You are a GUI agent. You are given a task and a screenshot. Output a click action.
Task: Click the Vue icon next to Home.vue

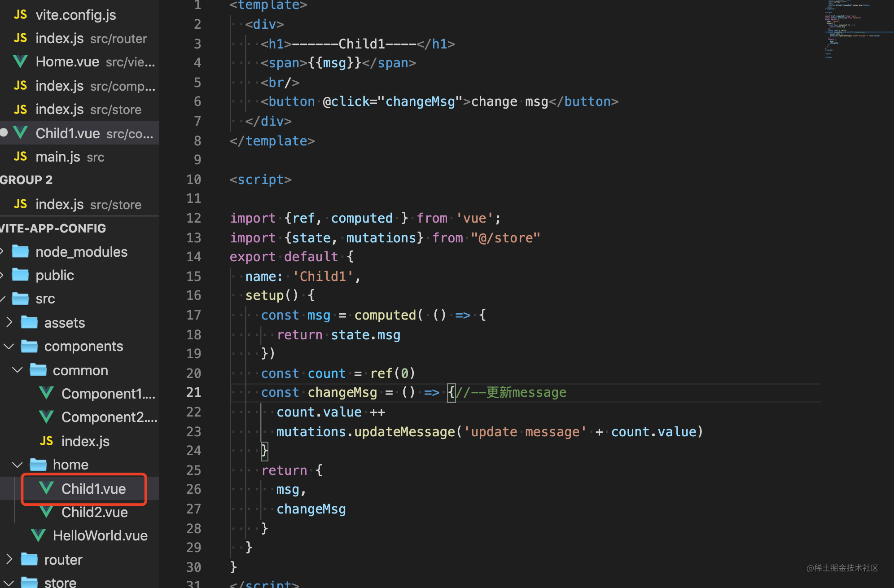pyautogui.click(x=20, y=61)
